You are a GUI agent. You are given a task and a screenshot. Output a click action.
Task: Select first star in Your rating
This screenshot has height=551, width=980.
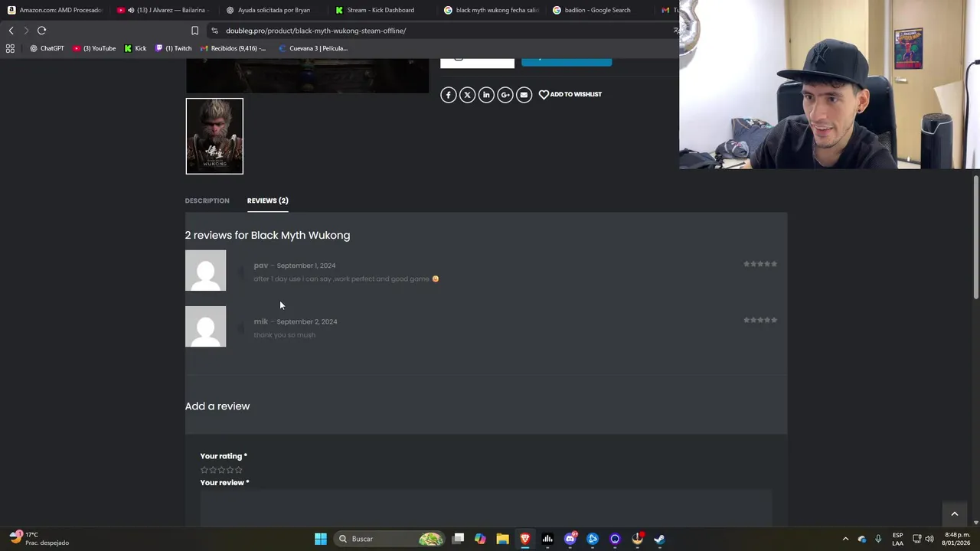tap(204, 470)
